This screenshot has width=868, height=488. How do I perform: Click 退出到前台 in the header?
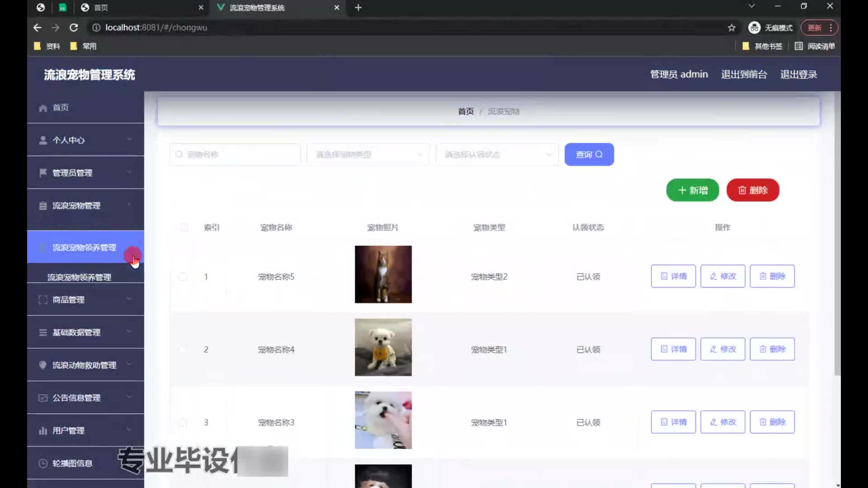[744, 75]
